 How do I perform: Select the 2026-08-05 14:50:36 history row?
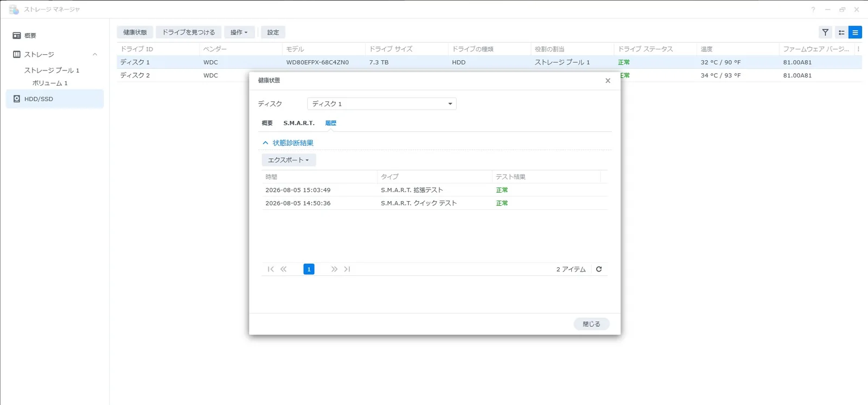coord(435,203)
